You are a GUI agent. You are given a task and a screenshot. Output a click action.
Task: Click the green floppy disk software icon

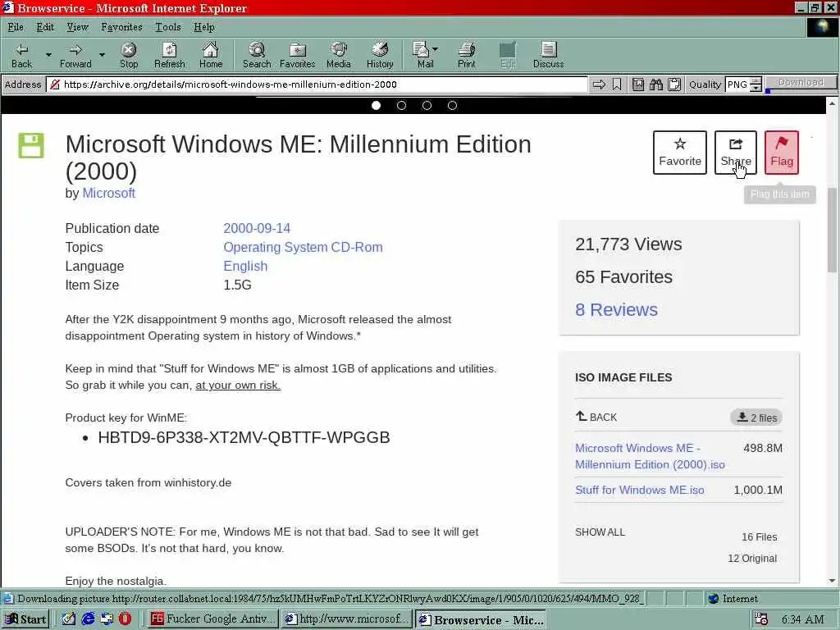(31, 146)
